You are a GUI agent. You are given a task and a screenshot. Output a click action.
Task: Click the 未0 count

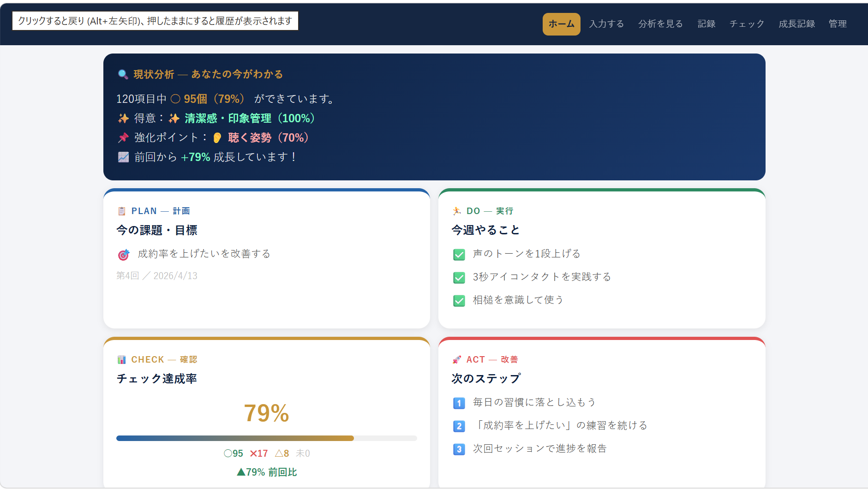click(303, 453)
